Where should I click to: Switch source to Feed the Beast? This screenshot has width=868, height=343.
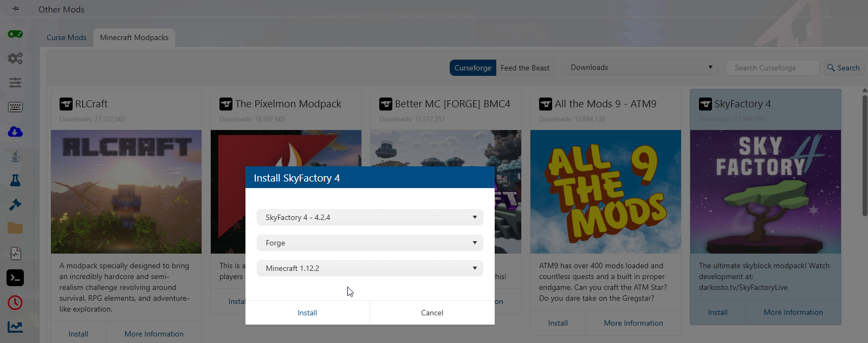click(x=524, y=68)
